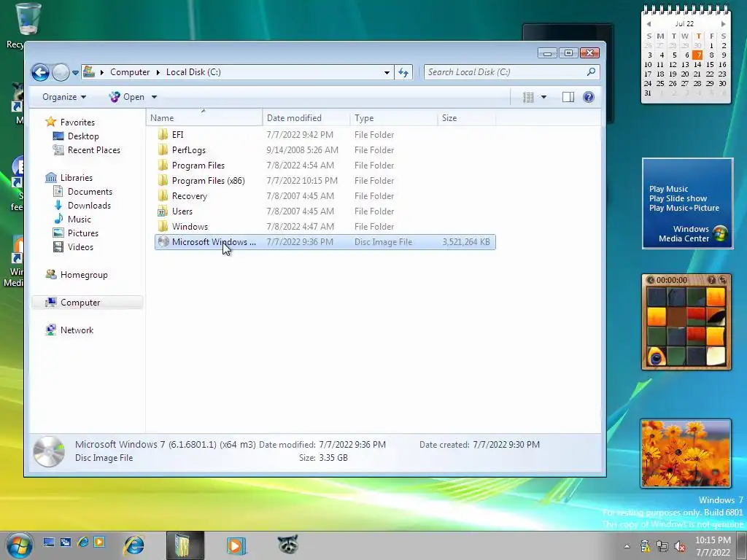Click the Forward navigation arrow in Explorer
The height and width of the screenshot is (560, 747).
tap(61, 72)
